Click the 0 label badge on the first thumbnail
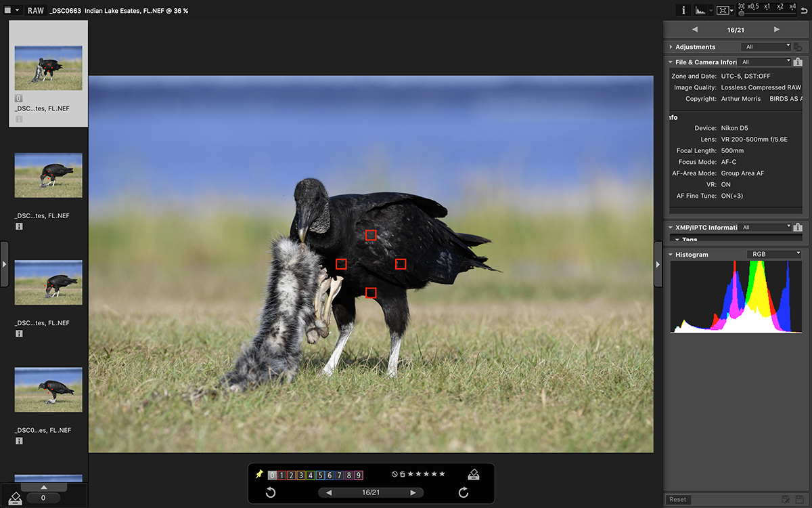Viewport: 812px width, 508px height. click(x=19, y=98)
